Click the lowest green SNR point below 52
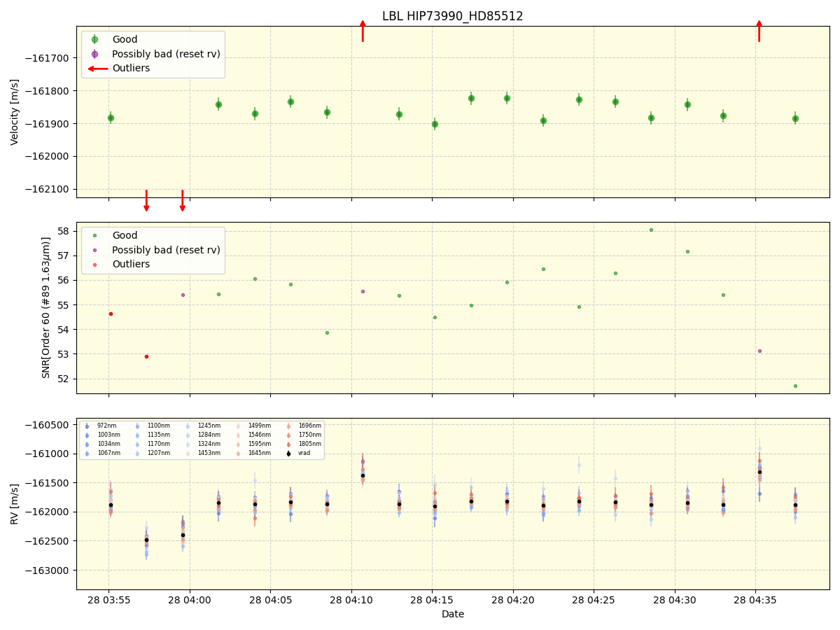Screen dimensions: 840x630 click(x=795, y=386)
